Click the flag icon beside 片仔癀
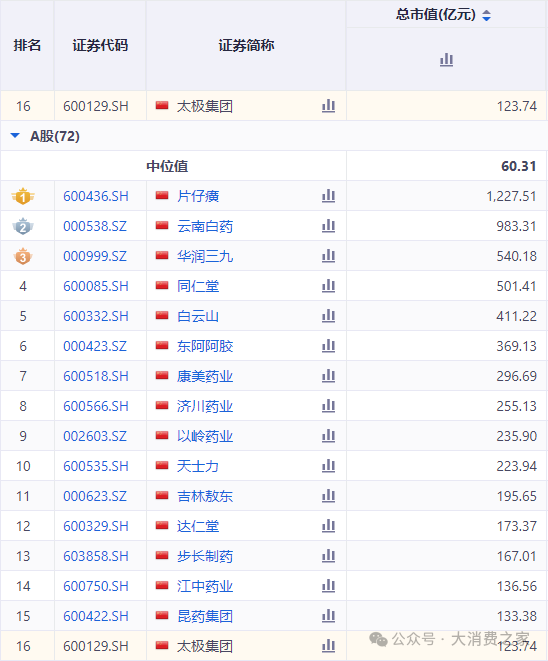 click(x=162, y=195)
